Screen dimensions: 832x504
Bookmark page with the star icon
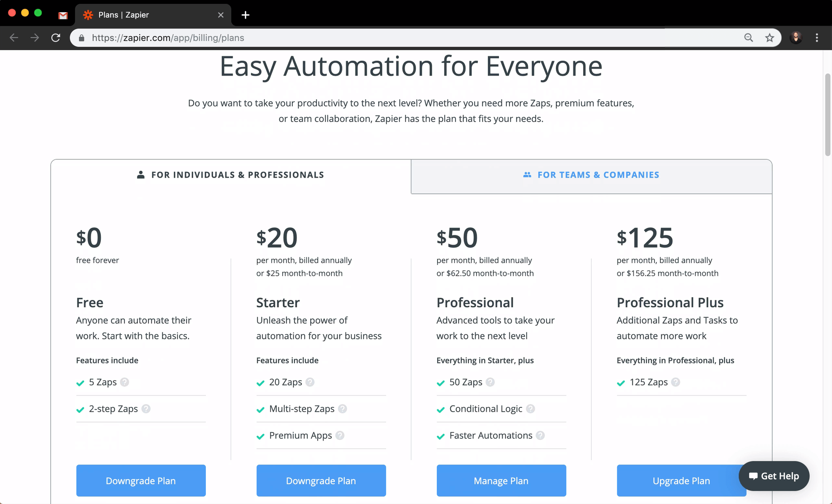tap(769, 38)
